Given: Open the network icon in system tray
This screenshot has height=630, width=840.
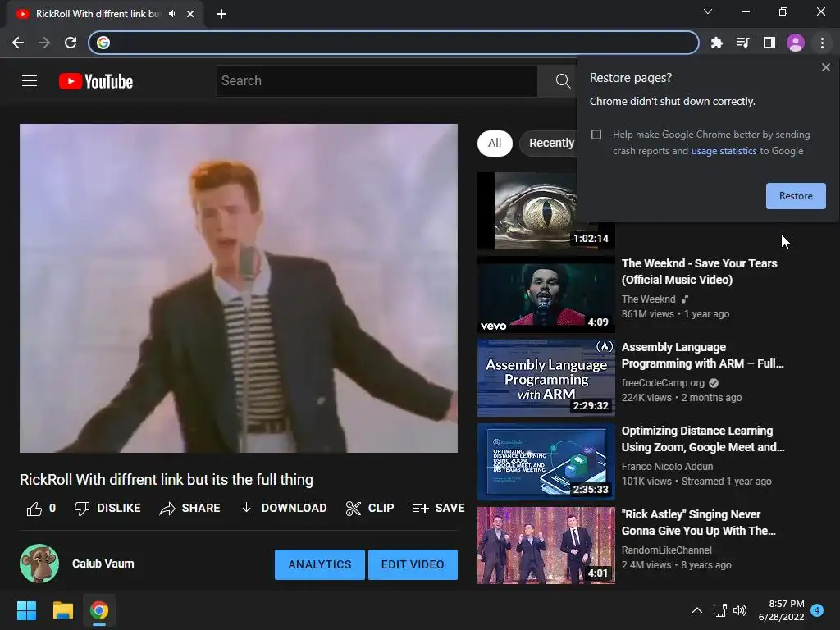Looking at the screenshot, I should pos(719,610).
